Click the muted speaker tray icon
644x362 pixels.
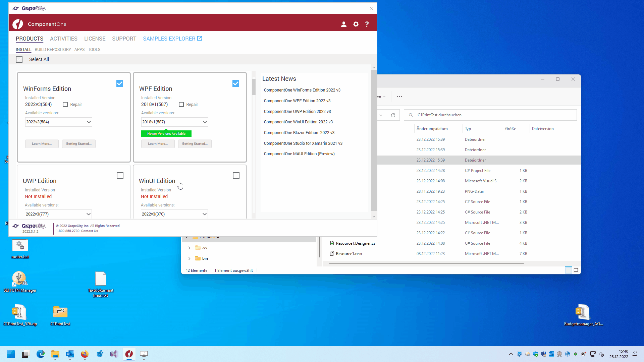(x=601, y=354)
